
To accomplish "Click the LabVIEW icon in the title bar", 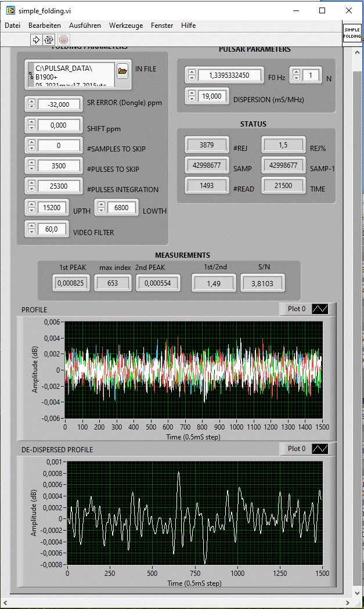I will [x=10, y=10].
